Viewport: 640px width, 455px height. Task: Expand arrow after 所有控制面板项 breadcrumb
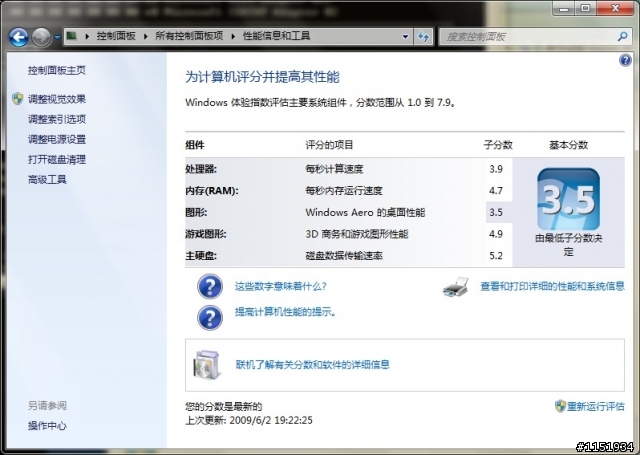pyautogui.click(x=233, y=36)
